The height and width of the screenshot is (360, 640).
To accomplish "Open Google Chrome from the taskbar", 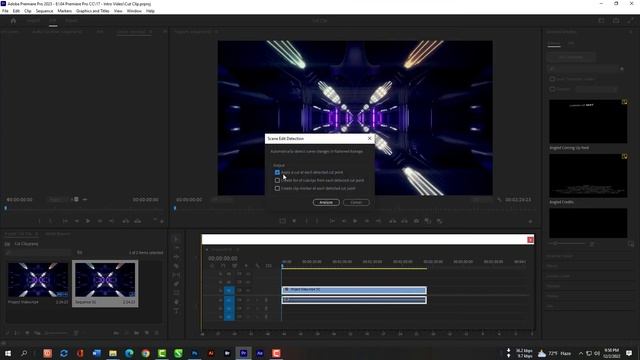I will click(146, 353).
